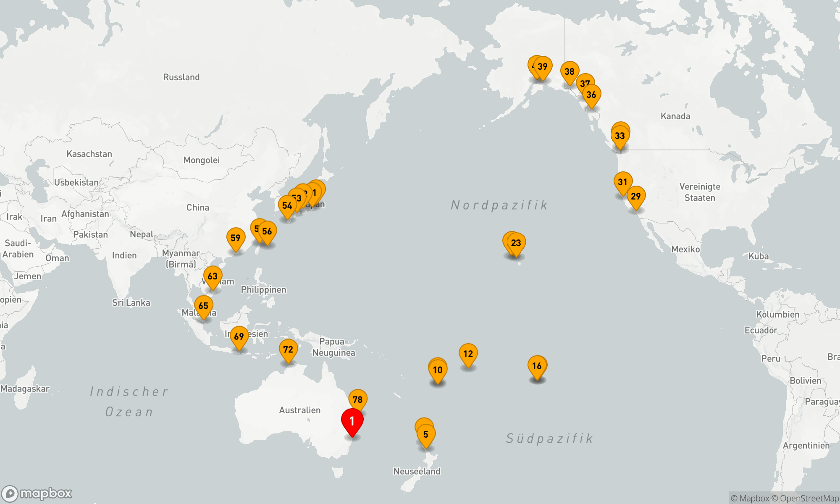Open the Mapbox logo link

point(37,493)
